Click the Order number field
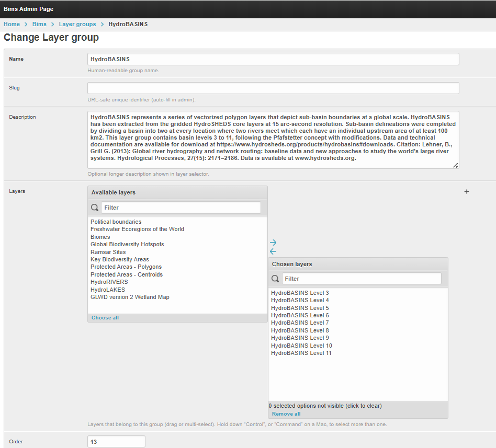This screenshot has width=496, height=448. click(116, 442)
